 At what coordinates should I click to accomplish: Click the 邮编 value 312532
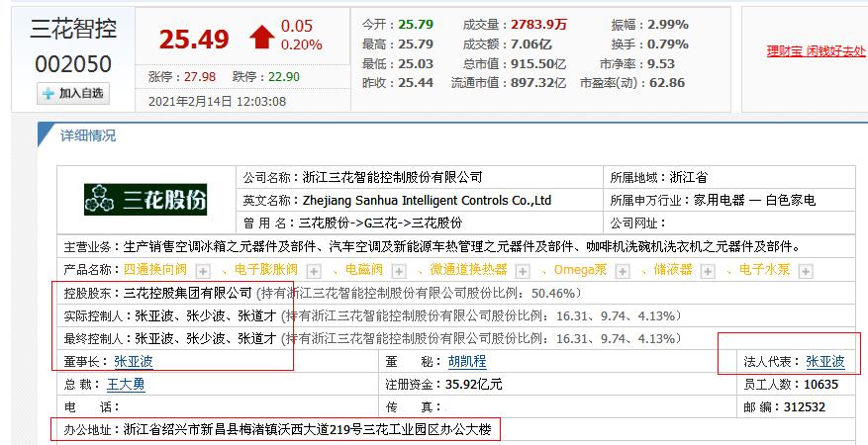coord(805,407)
